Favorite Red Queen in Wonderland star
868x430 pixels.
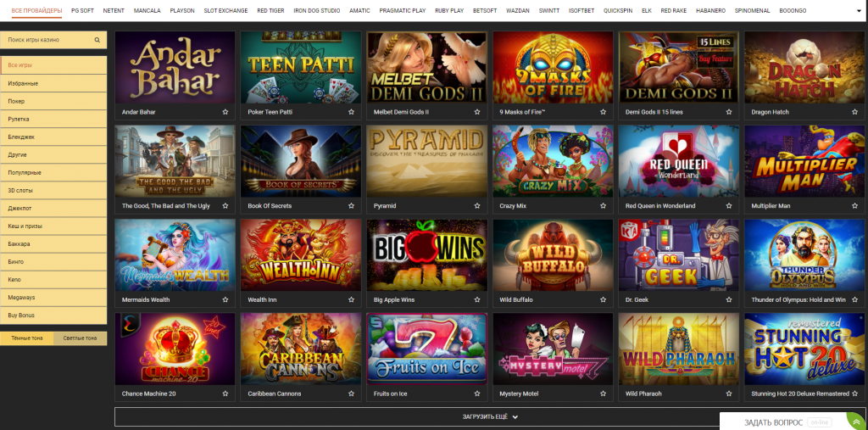pyautogui.click(x=729, y=205)
